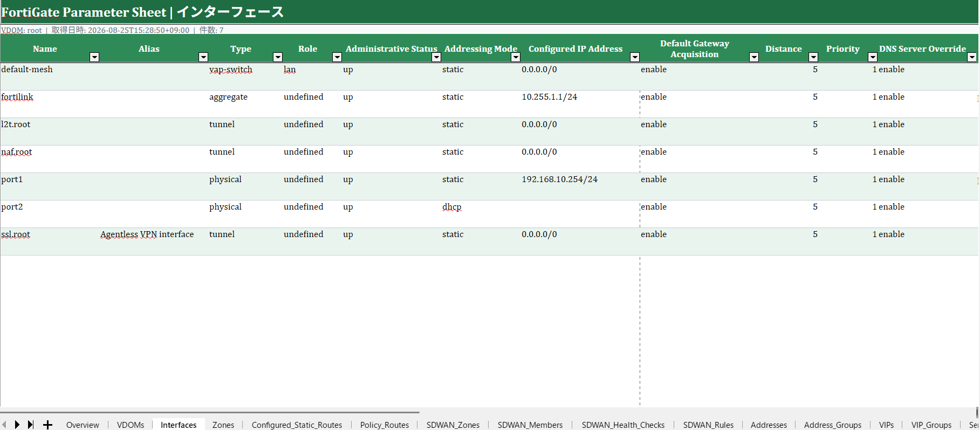Add a new sheet with plus icon
980x430 pixels.
click(47, 425)
